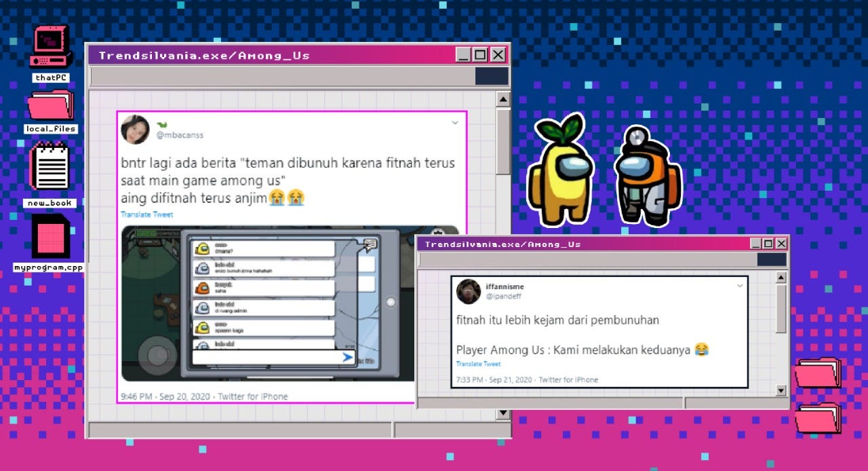Click the 7:33 PM - Sep 21, 2020 timestamp
Viewport: 868px width, 471px height.
click(495, 380)
